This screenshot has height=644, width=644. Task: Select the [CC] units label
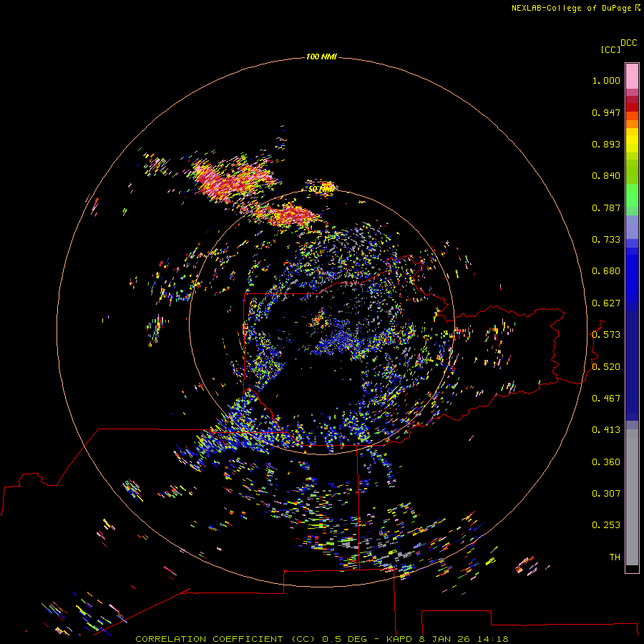coord(610,49)
